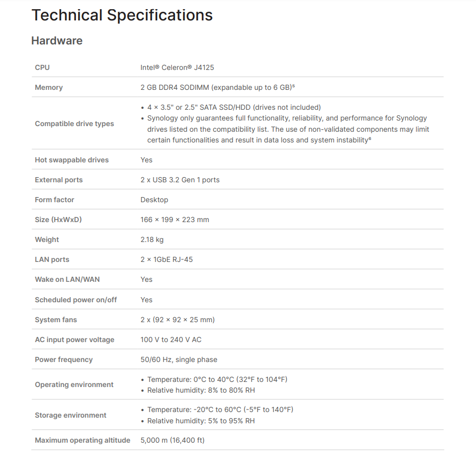476x458 pixels.
Task: Click footnote 6 after system instability
Action: click(369, 138)
